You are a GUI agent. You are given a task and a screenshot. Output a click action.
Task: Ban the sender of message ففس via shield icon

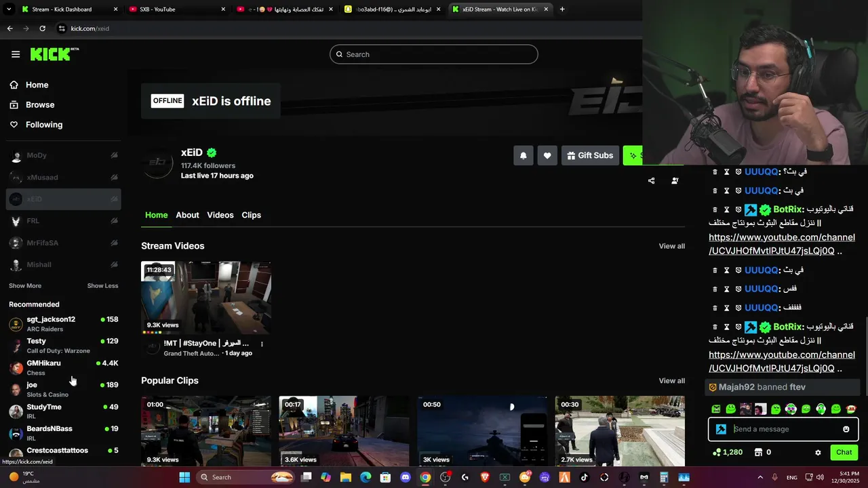[738, 289]
